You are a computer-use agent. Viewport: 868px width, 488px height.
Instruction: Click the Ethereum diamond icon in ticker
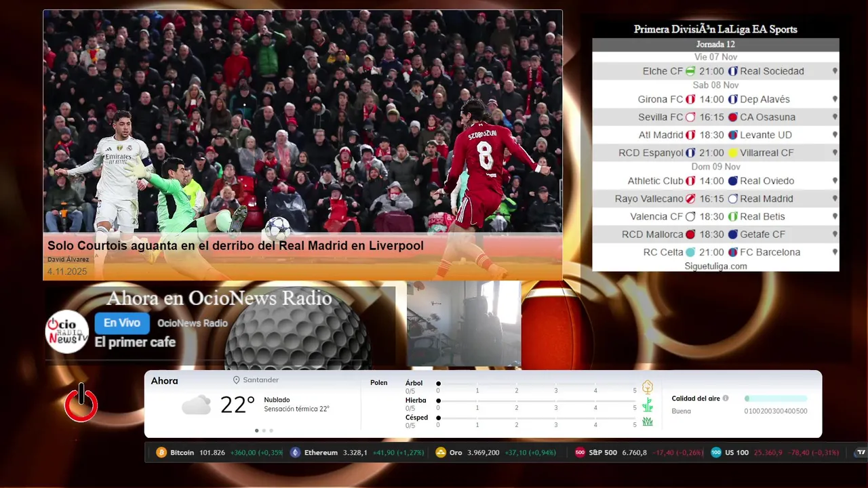click(x=295, y=453)
